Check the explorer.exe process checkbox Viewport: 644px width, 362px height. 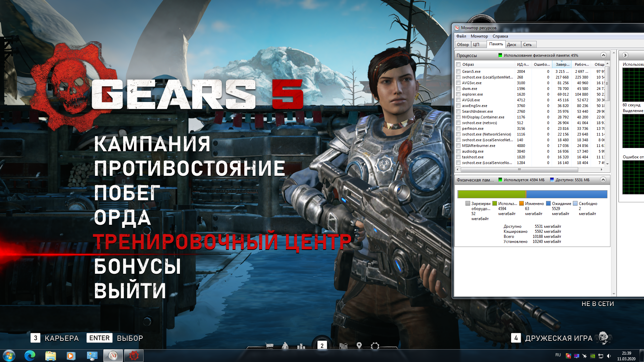pyautogui.click(x=458, y=94)
